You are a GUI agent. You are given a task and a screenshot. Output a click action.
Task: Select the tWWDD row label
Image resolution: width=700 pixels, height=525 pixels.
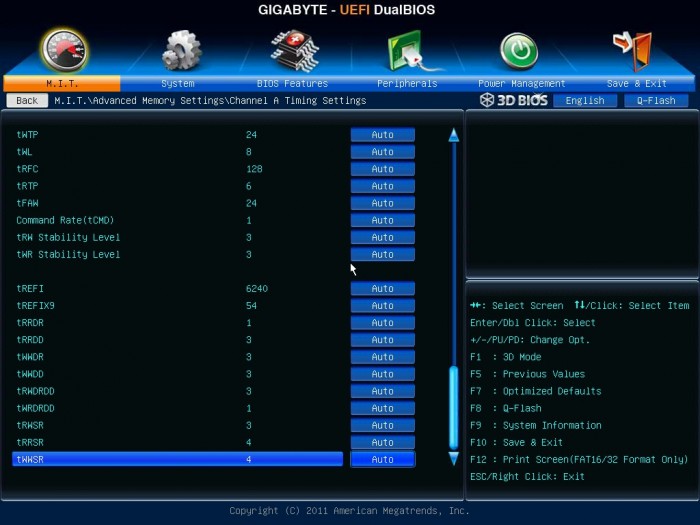click(x=30, y=374)
